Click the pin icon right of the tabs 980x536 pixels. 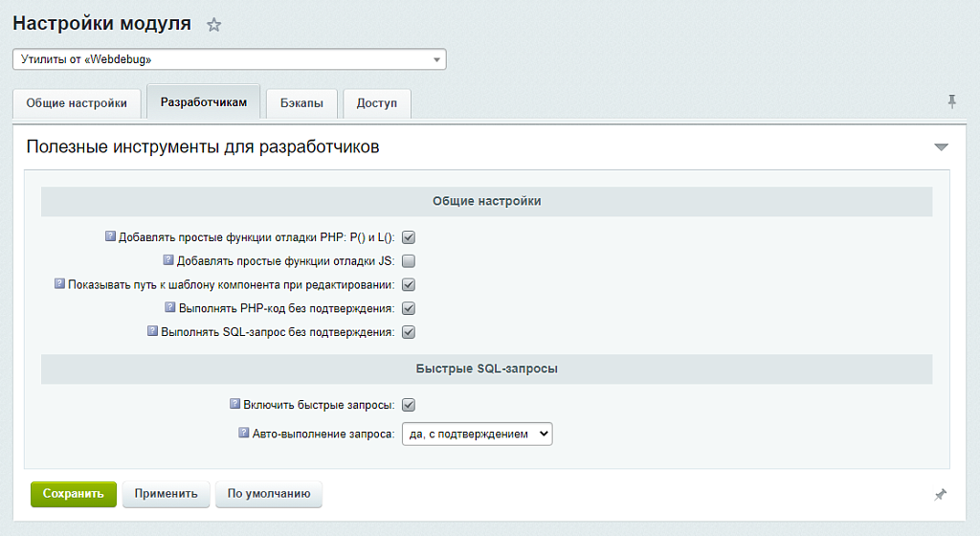coord(951,101)
